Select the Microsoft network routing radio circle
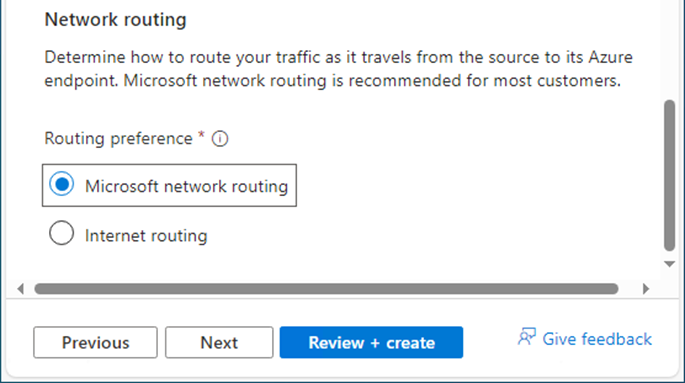 62,184
